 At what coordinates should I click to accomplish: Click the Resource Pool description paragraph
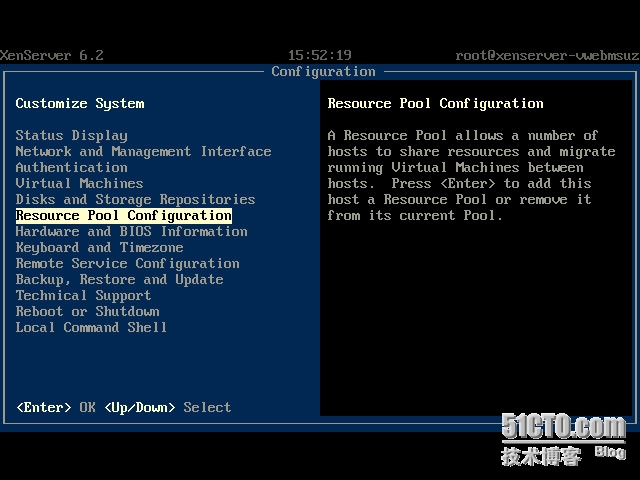click(x=471, y=175)
